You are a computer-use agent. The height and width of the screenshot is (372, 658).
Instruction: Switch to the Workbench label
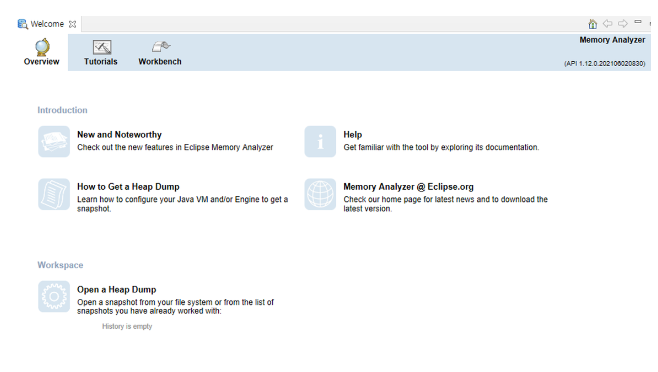[160, 62]
